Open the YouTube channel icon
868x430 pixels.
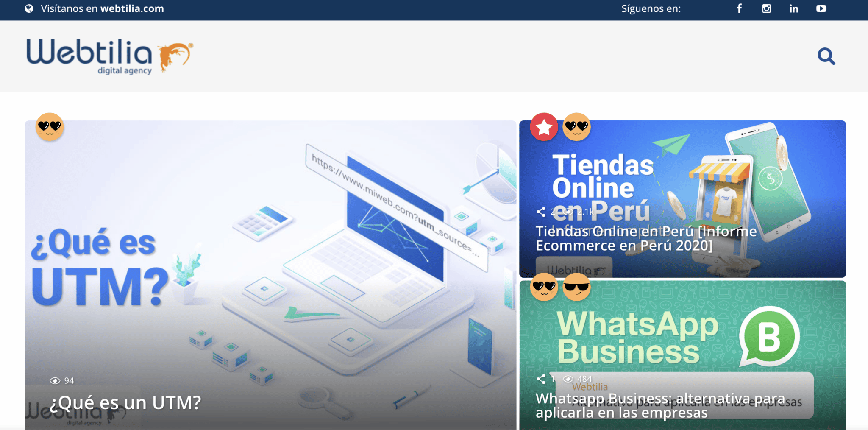tap(821, 8)
